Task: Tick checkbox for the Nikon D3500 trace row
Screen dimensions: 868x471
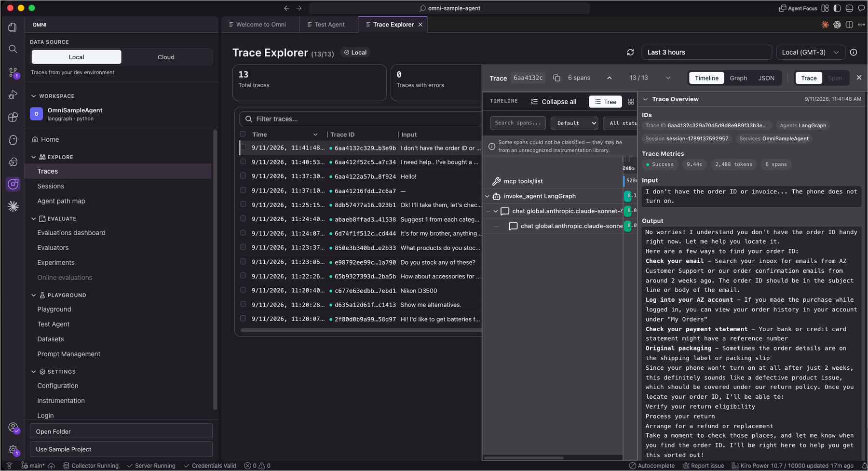Action: coord(243,290)
